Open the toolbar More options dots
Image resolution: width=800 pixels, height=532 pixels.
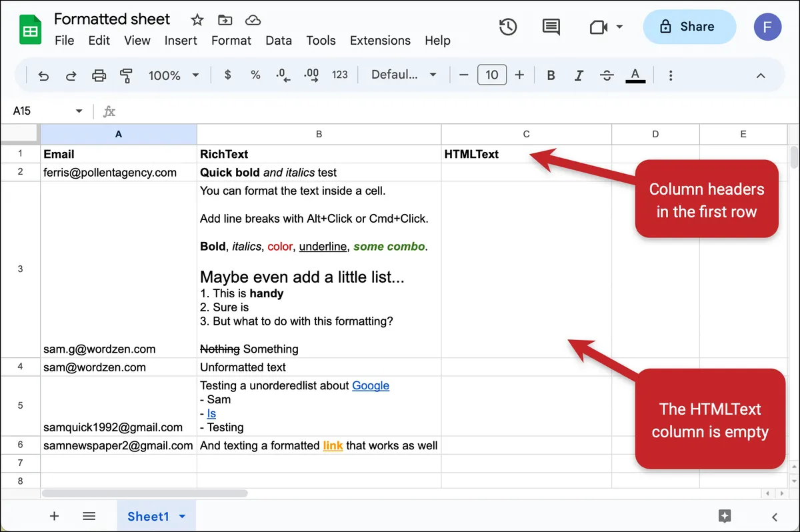(671, 75)
